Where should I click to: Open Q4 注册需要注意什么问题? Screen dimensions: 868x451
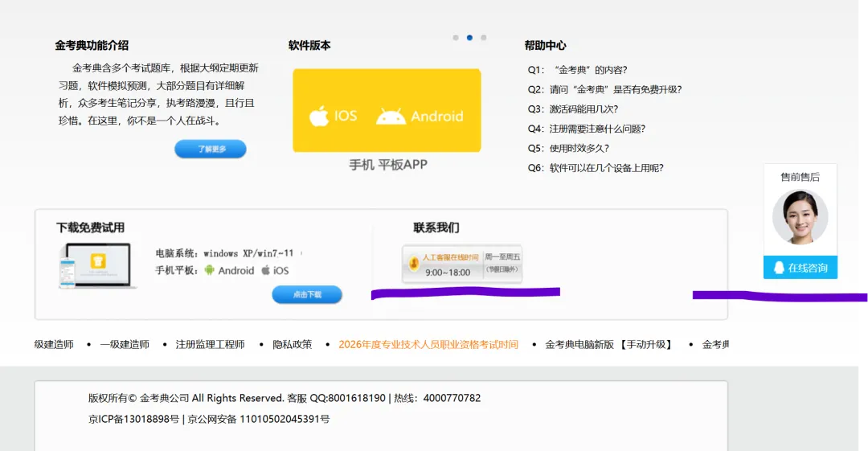[586, 129]
